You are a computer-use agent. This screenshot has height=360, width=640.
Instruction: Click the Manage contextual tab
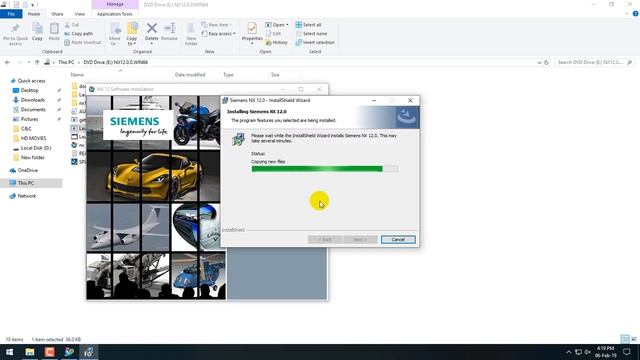click(115, 4)
